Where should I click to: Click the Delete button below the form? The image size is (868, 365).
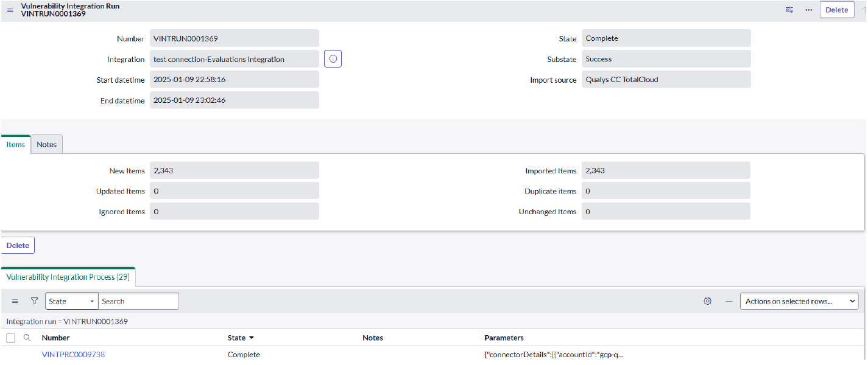(x=18, y=245)
